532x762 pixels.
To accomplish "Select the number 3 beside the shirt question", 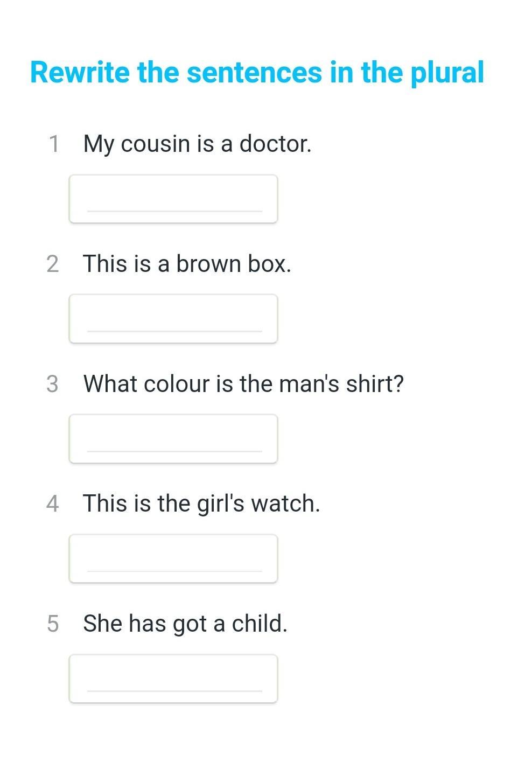I will 52,385.
